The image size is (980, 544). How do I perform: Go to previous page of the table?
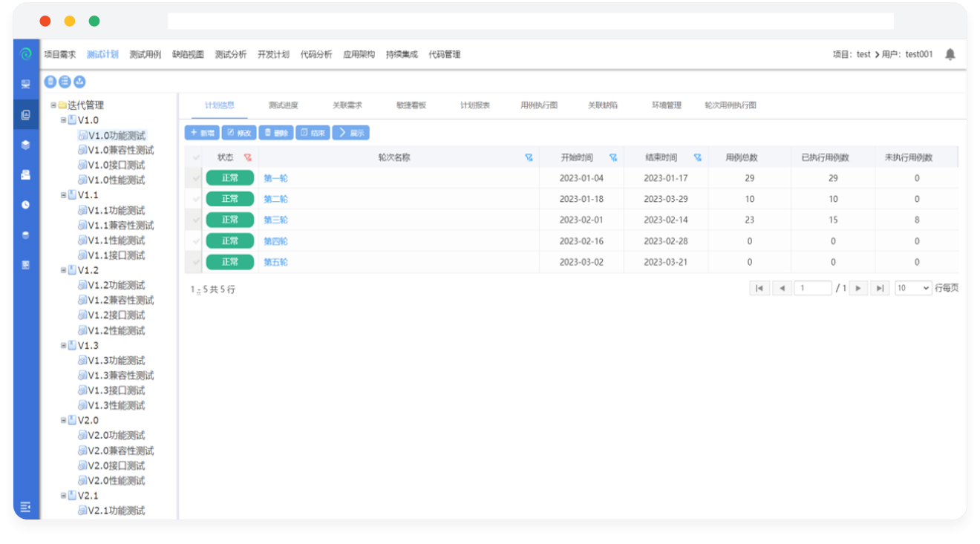[x=782, y=288]
